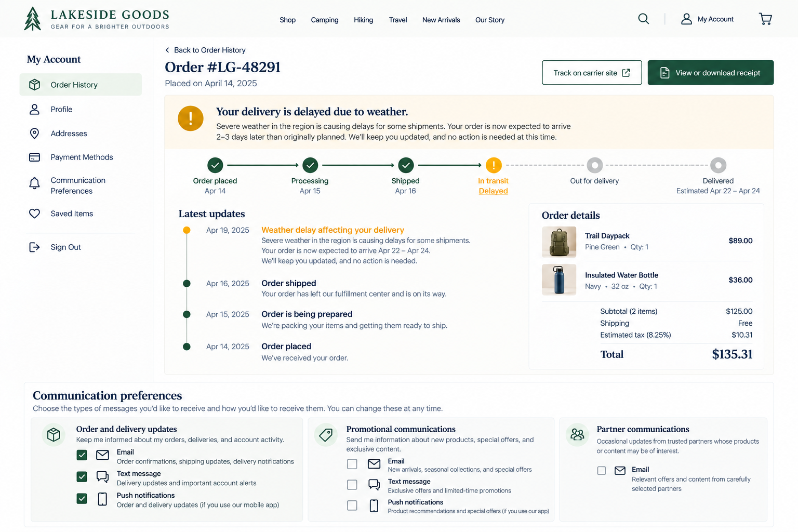
Task: Click the Profile person icon in sidebar
Action: pyautogui.click(x=35, y=109)
